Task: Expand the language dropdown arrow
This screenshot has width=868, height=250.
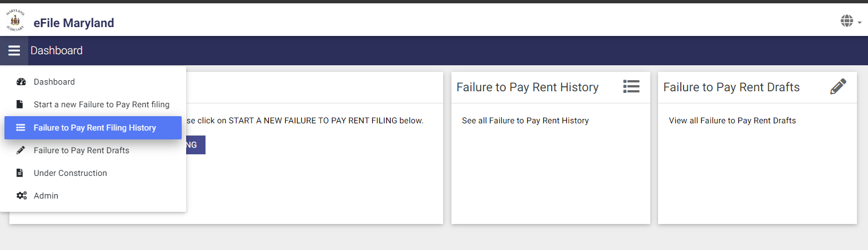Action: (x=860, y=23)
